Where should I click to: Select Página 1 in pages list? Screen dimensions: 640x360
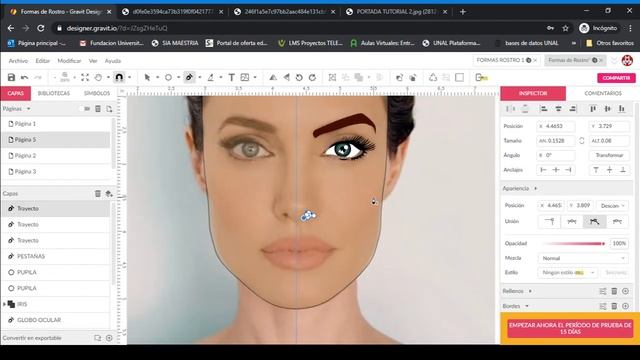click(56, 124)
